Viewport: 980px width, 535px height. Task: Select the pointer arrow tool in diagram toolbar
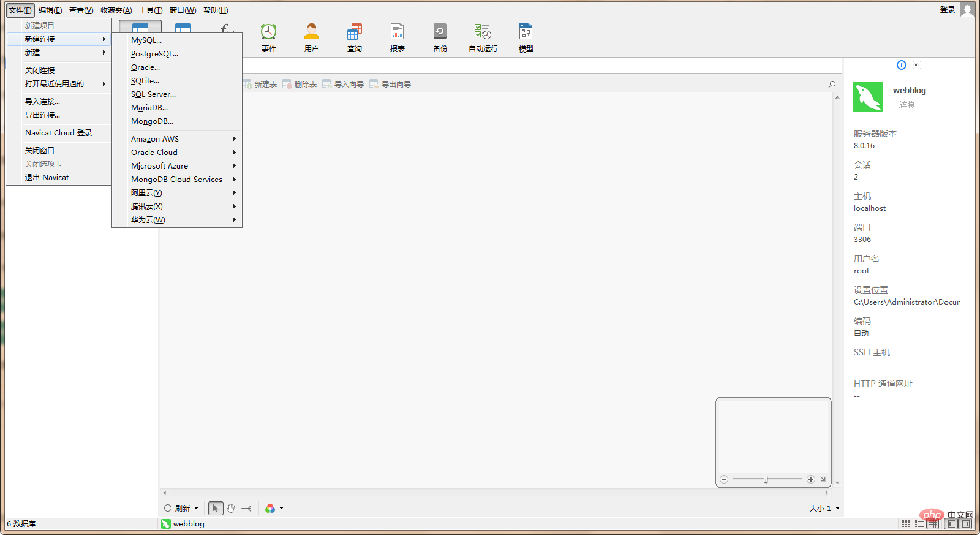[216, 508]
